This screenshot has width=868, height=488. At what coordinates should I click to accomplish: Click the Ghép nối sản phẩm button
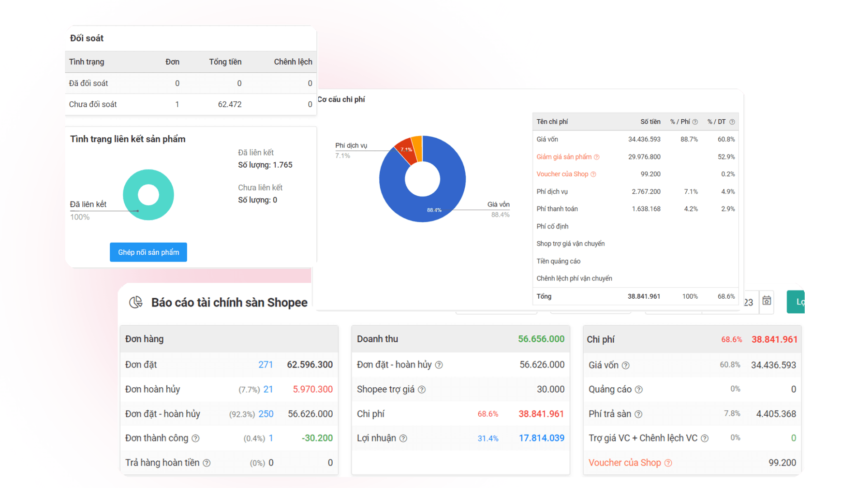coord(148,252)
